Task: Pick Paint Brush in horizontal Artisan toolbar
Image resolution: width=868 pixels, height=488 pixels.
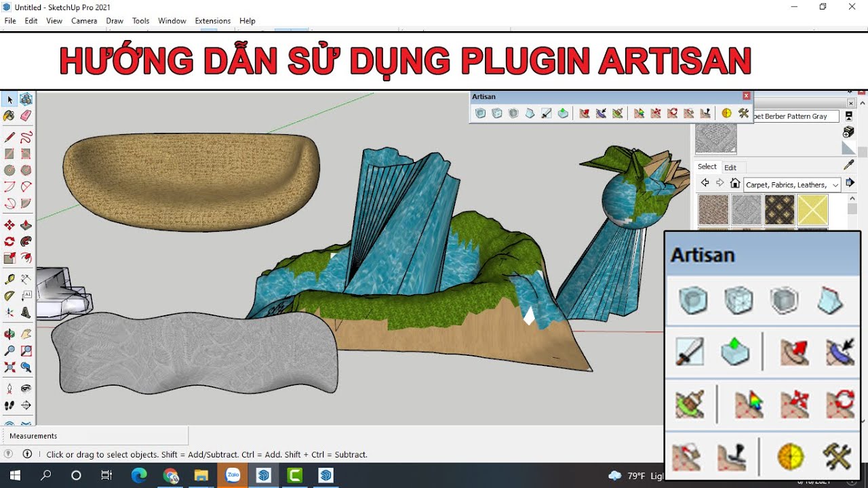Action: coord(617,113)
